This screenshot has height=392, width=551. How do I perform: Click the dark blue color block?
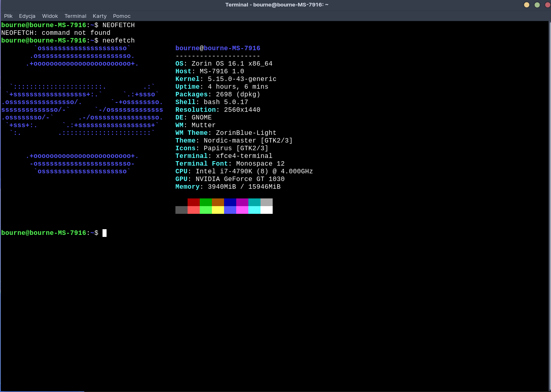[230, 202]
